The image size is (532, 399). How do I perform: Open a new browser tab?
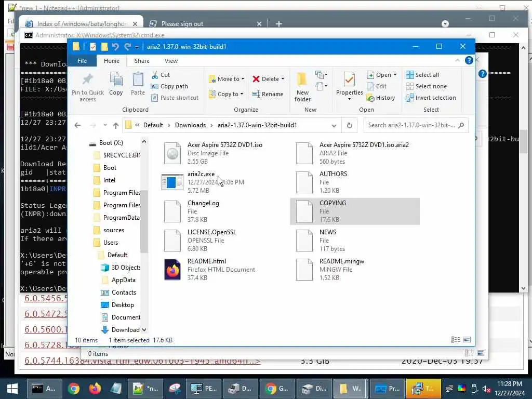pyautogui.click(x=279, y=24)
